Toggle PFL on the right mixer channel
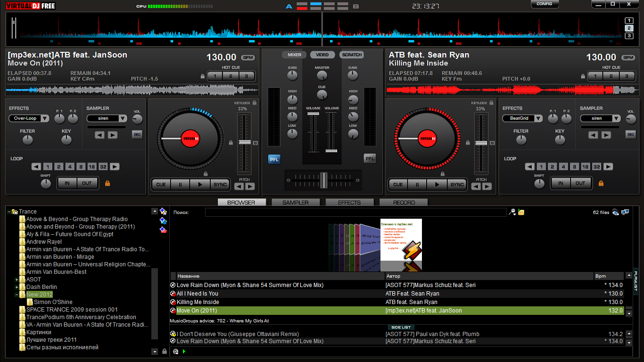The image size is (644, 362). [x=370, y=159]
